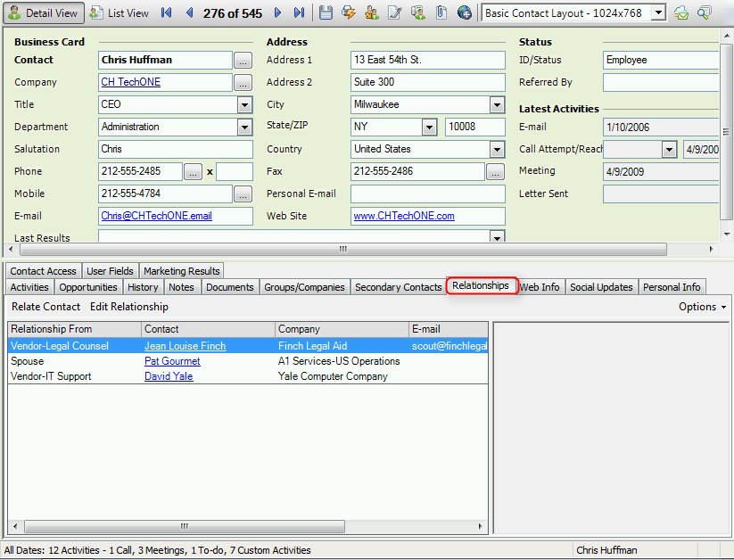Click the ellipsis button next to Phone
This screenshot has height=560, width=734.
coord(193,172)
